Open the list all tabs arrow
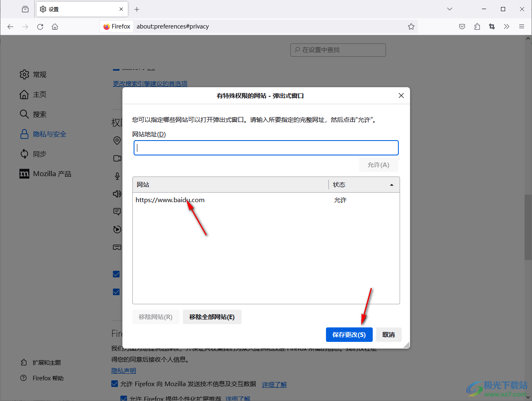 (x=450, y=9)
